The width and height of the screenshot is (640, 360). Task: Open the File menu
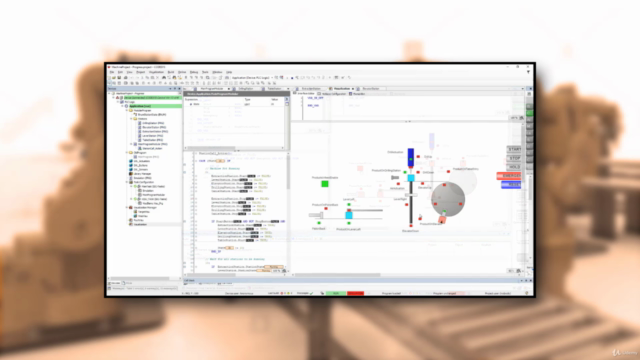coord(112,72)
